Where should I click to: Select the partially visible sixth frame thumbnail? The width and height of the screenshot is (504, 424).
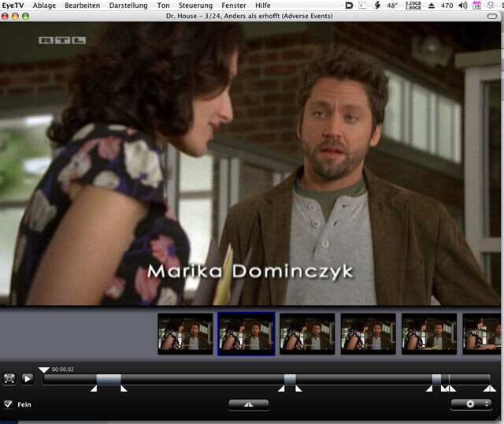pos(481,334)
